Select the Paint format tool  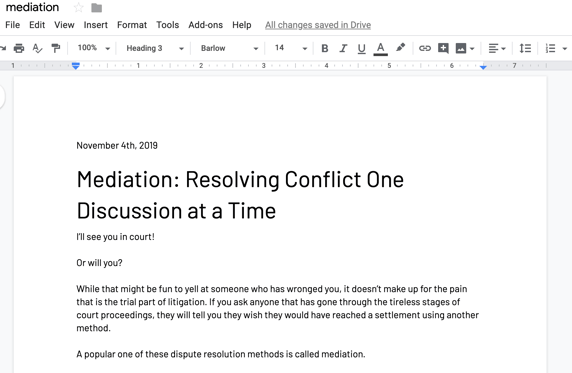pos(56,48)
